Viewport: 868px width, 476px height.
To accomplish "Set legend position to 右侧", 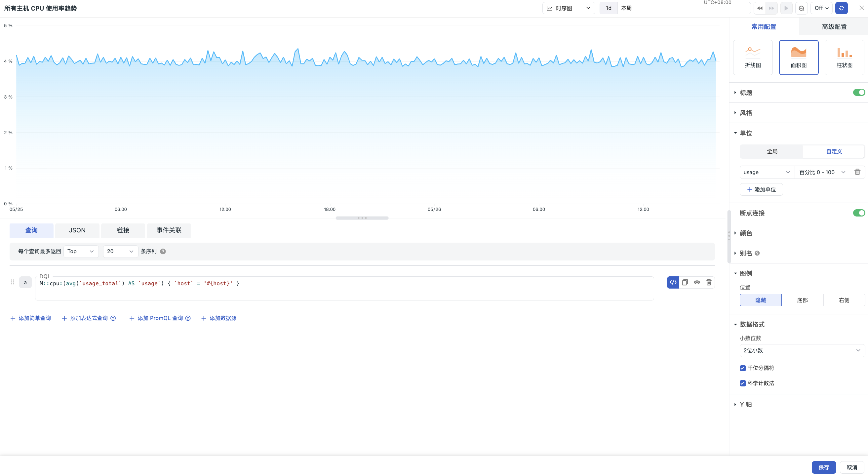I will coord(844,300).
